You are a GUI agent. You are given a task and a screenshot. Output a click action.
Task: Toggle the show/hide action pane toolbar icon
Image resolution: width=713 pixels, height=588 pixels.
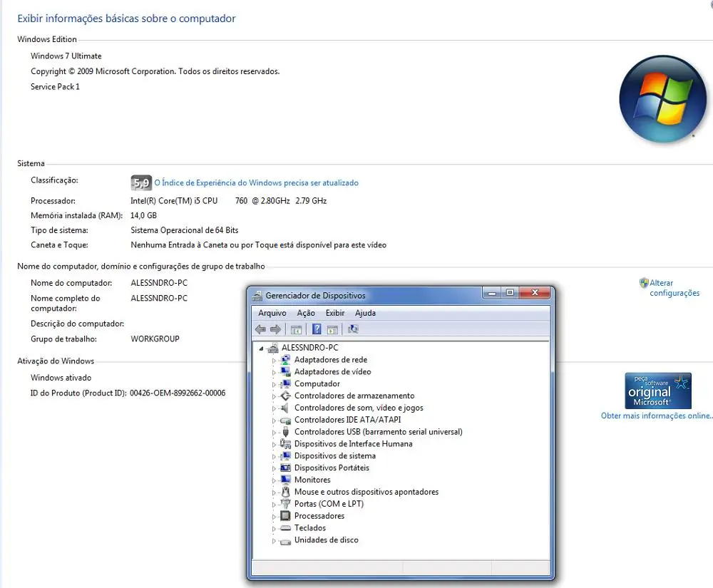pos(332,329)
